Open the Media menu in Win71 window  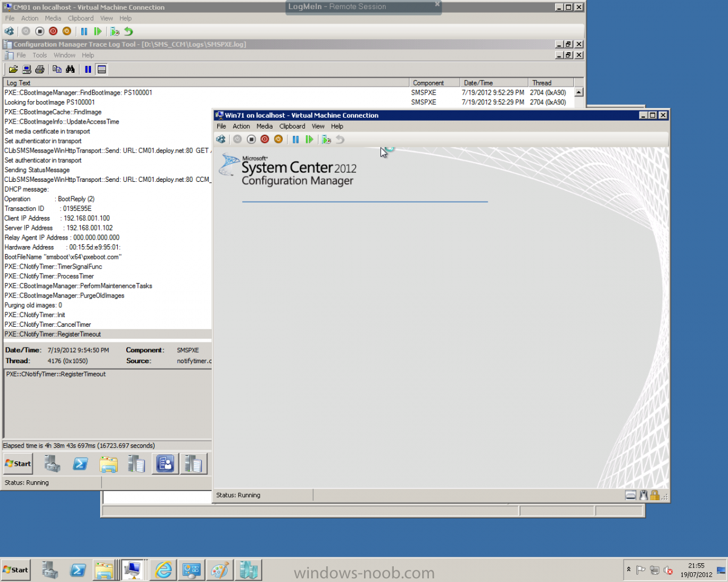click(x=265, y=126)
